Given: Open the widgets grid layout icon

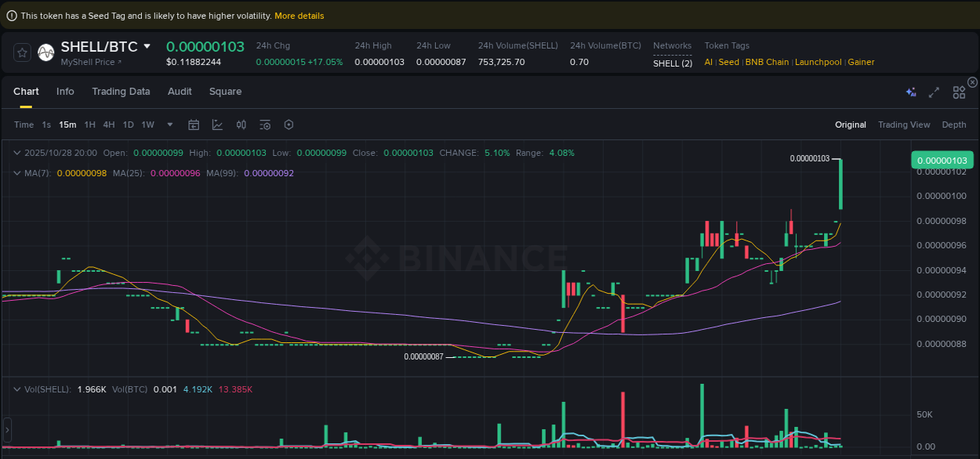Looking at the screenshot, I should [959, 92].
